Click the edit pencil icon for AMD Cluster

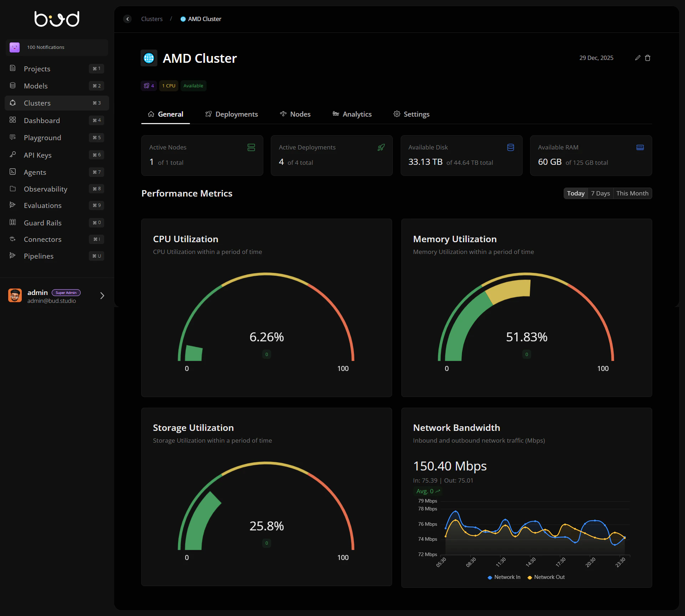pos(638,58)
